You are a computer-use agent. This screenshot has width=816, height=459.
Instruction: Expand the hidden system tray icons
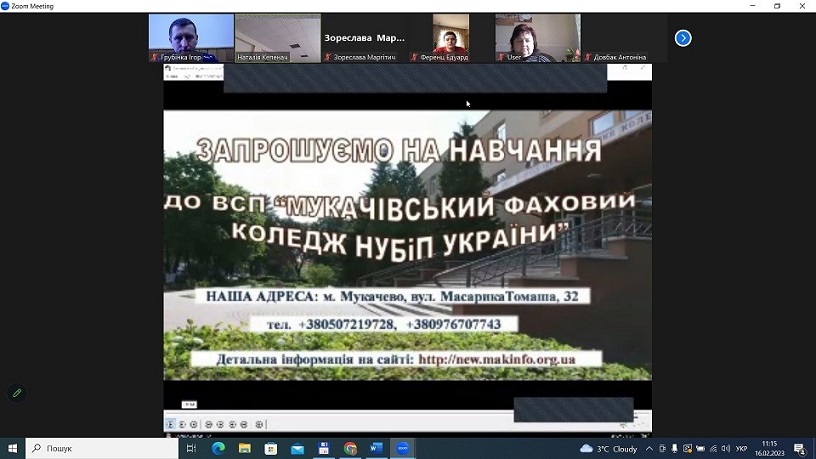(x=649, y=449)
